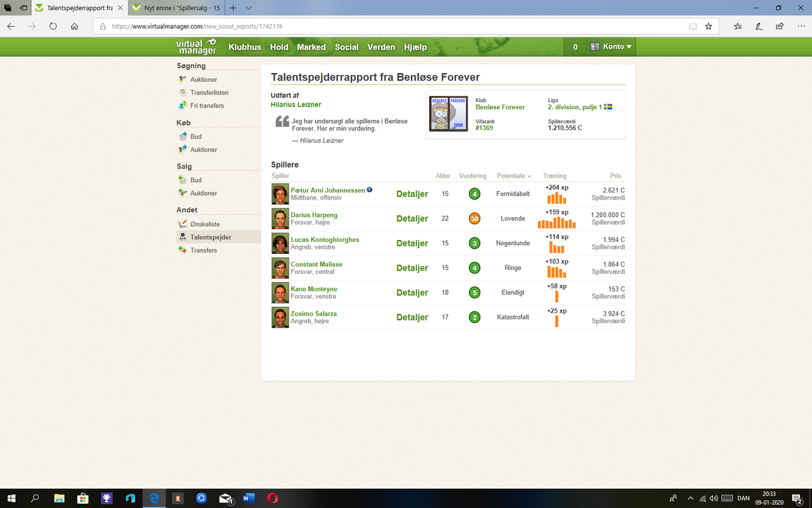Open Hjælp menu
Screen dimensions: 812x508
click(x=416, y=47)
